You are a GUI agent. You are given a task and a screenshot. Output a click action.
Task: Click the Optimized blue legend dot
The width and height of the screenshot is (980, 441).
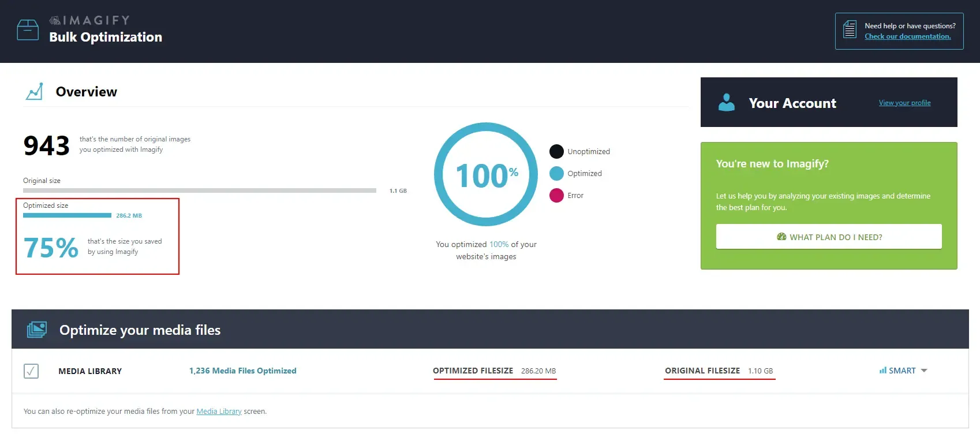[x=556, y=173]
